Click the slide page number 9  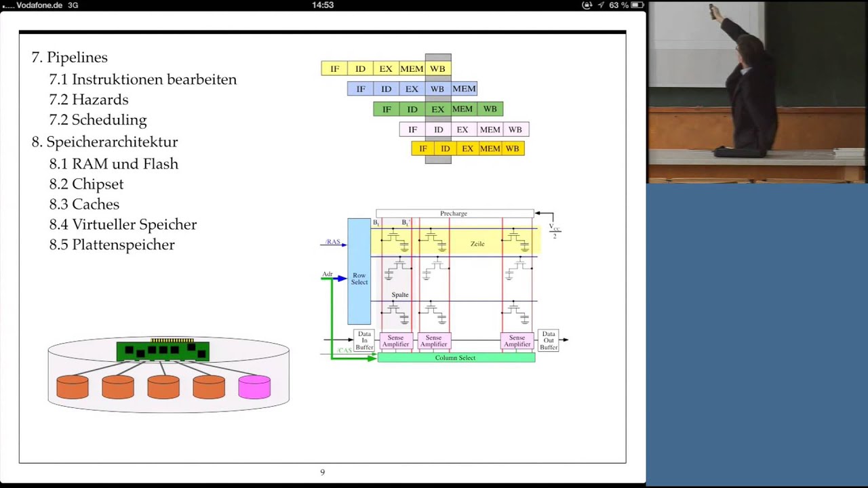323,472
